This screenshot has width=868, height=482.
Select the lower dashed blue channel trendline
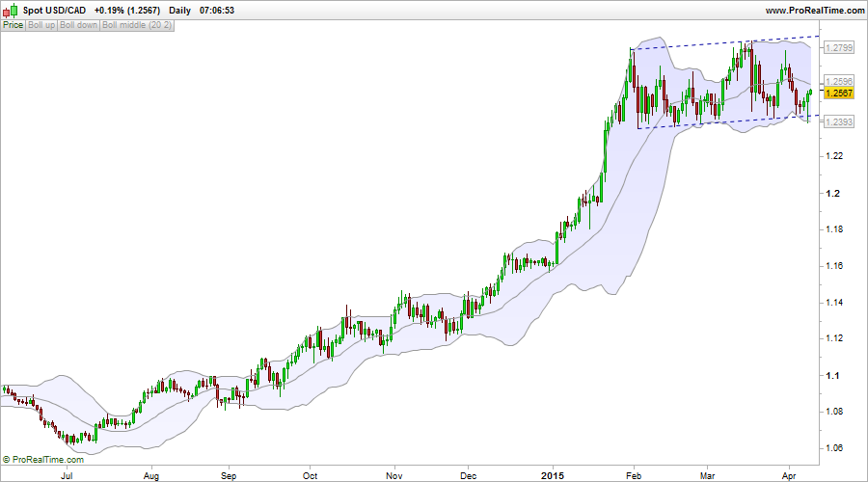tap(728, 122)
